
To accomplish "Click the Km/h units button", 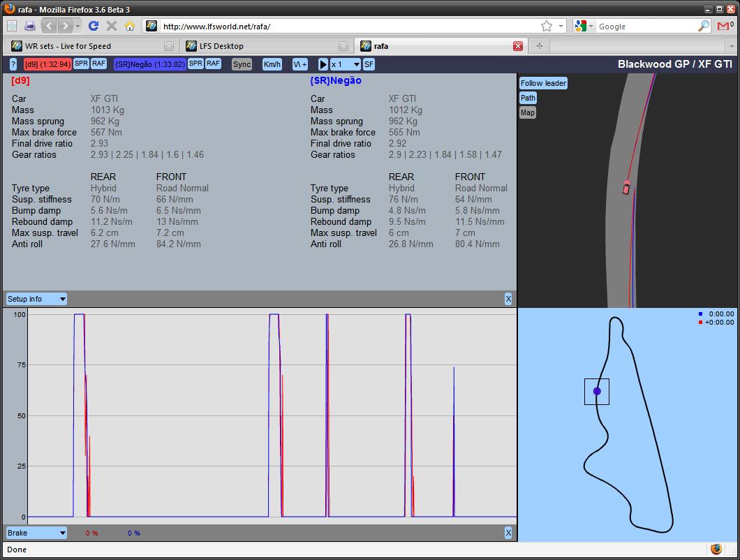I will 272,64.
